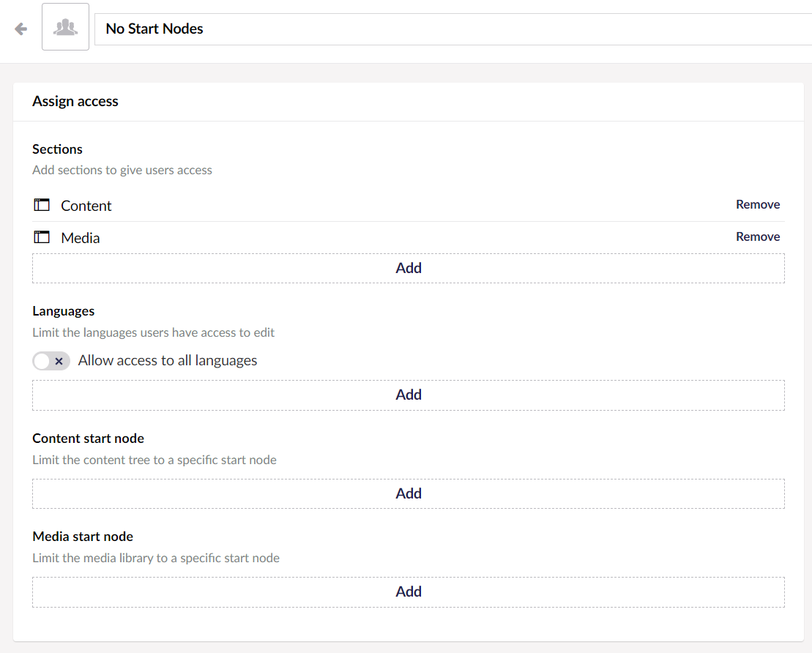Remove the Content section

[x=758, y=205]
